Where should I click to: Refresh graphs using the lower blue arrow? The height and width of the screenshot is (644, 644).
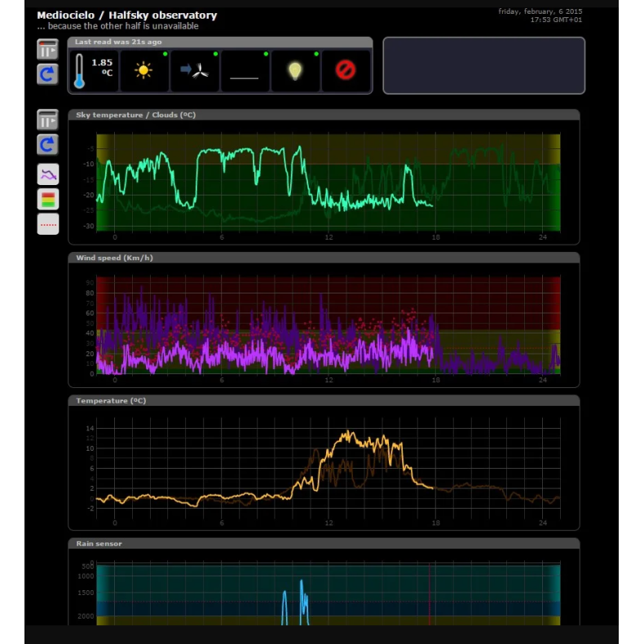(x=47, y=145)
